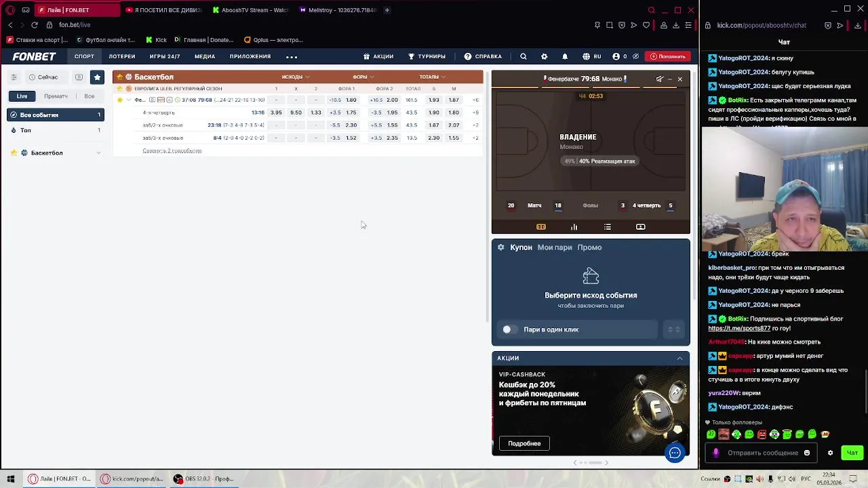Open the Лотереи menu item
868x488 pixels.
click(x=122, y=56)
